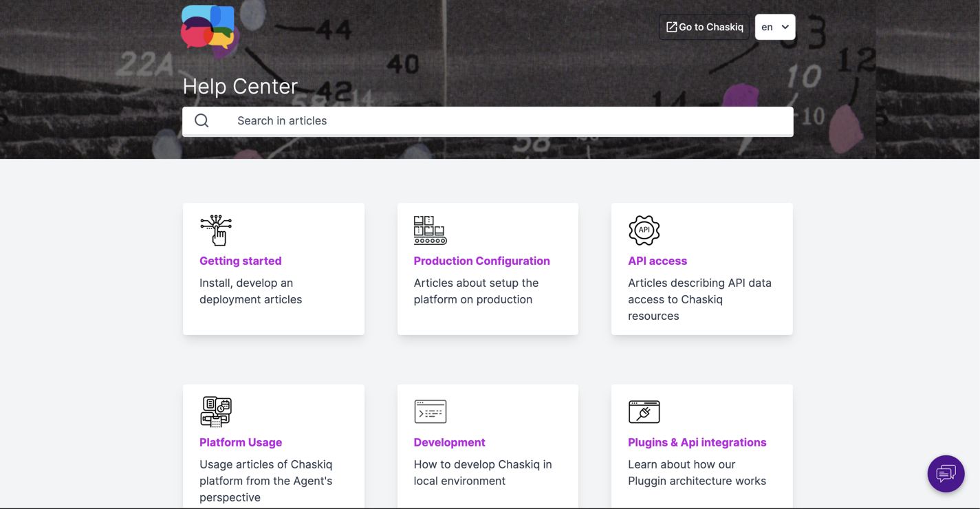Click the Go to Chaskiq button
Image resolution: width=980 pixels, height=509 pixels.
704,27
